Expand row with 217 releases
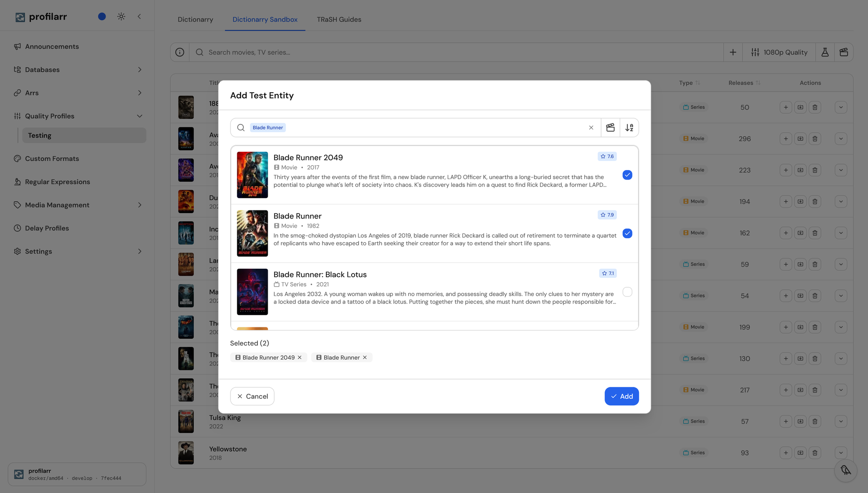 (841, 390)
